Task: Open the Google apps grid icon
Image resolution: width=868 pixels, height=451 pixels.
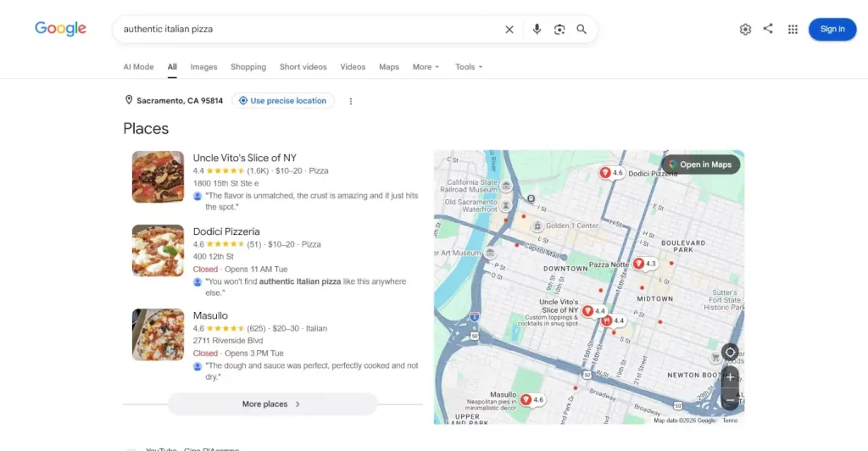Action: [x=793, y=30]
